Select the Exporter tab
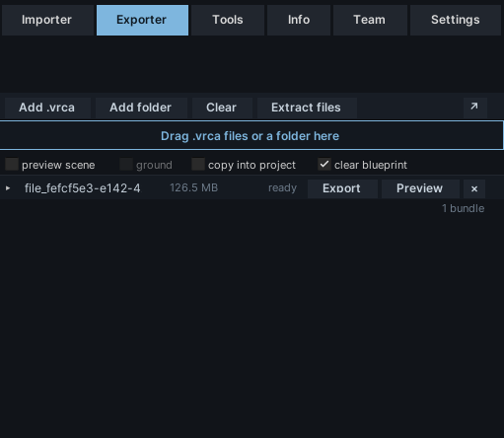Screen dimensions: 504x438 142,20
